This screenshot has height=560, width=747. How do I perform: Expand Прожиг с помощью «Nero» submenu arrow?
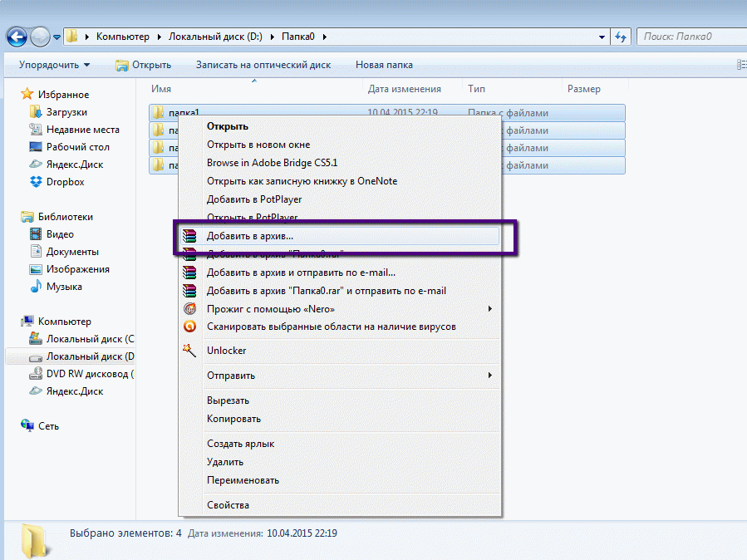(x=489, y=308)
